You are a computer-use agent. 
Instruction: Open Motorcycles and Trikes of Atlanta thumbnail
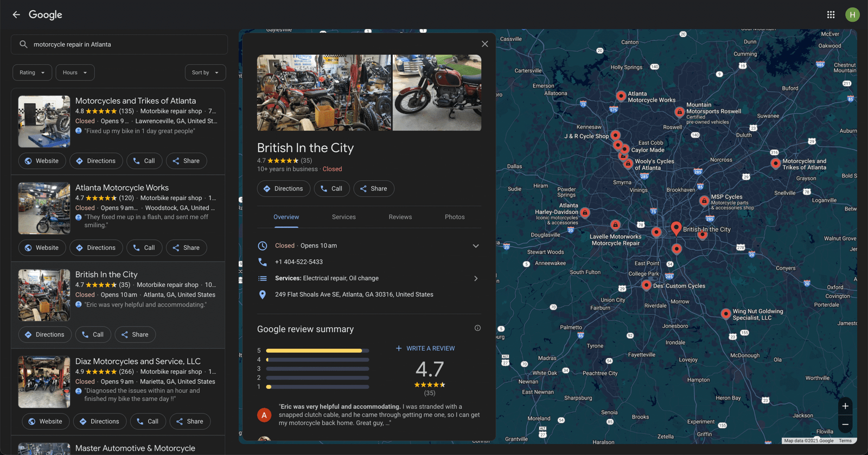coord(44,122)
